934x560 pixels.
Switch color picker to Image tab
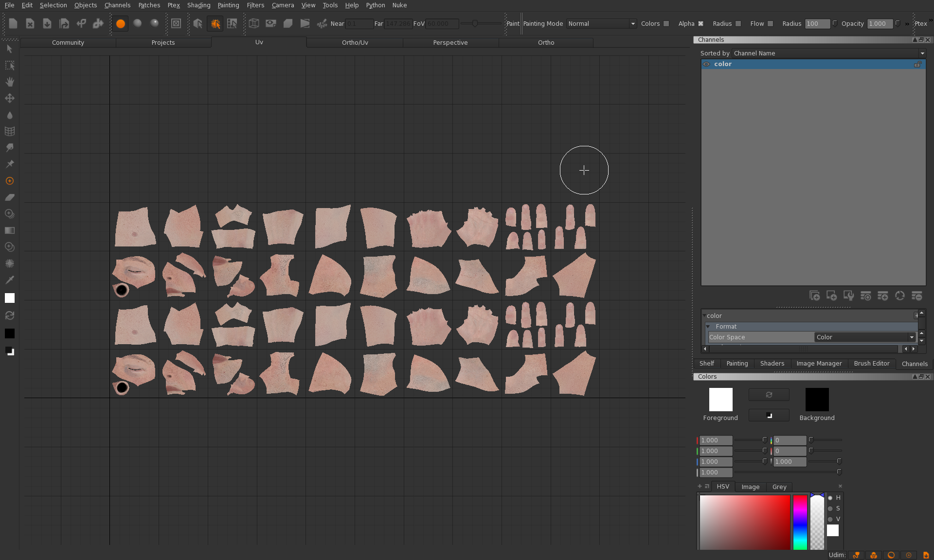750,487
